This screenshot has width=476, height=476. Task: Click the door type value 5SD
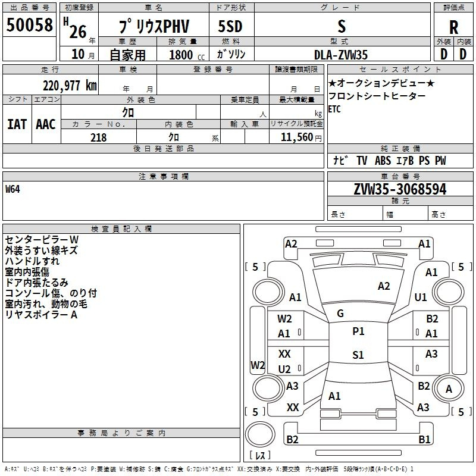pos(230,26)
